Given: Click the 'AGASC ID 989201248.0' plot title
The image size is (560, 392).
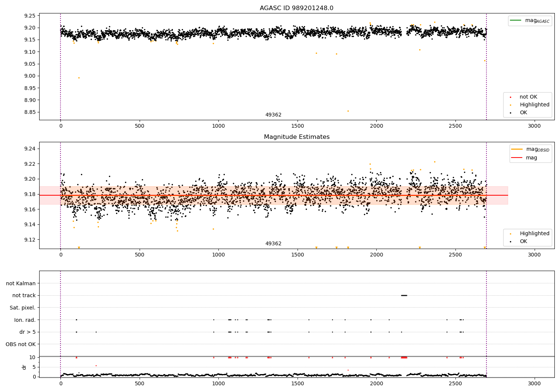Looking at the screenshot, I should [x=296, y=8].
